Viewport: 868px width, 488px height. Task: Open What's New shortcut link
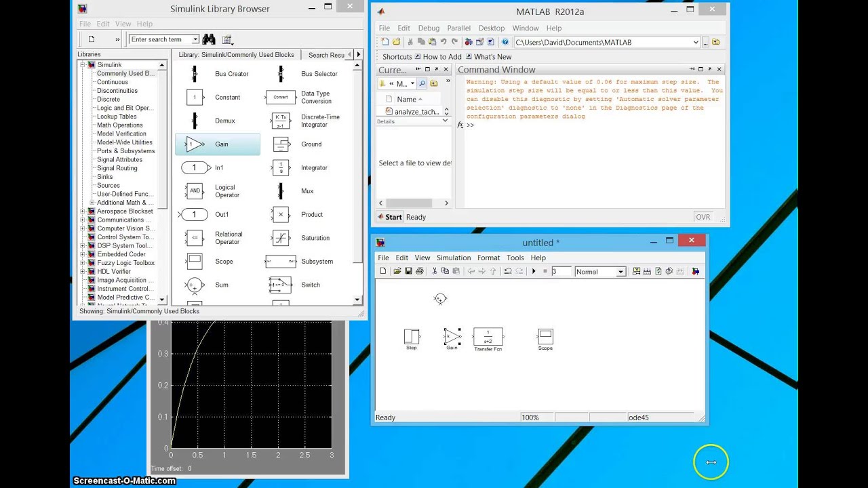488,57
